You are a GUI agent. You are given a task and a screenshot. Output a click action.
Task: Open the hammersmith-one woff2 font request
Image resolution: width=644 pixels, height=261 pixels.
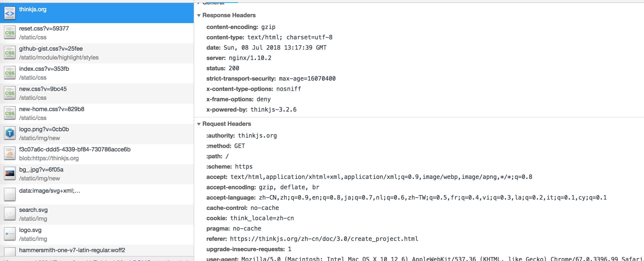click(x=72, y=250)
